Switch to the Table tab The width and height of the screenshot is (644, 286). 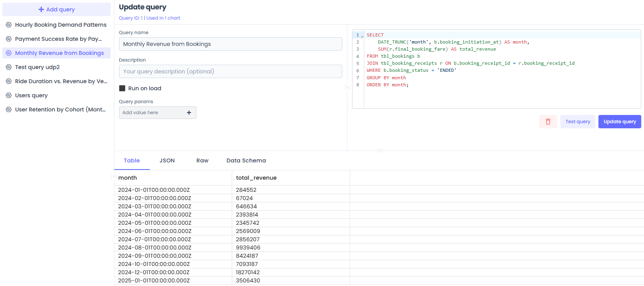[x=132, y=160]
